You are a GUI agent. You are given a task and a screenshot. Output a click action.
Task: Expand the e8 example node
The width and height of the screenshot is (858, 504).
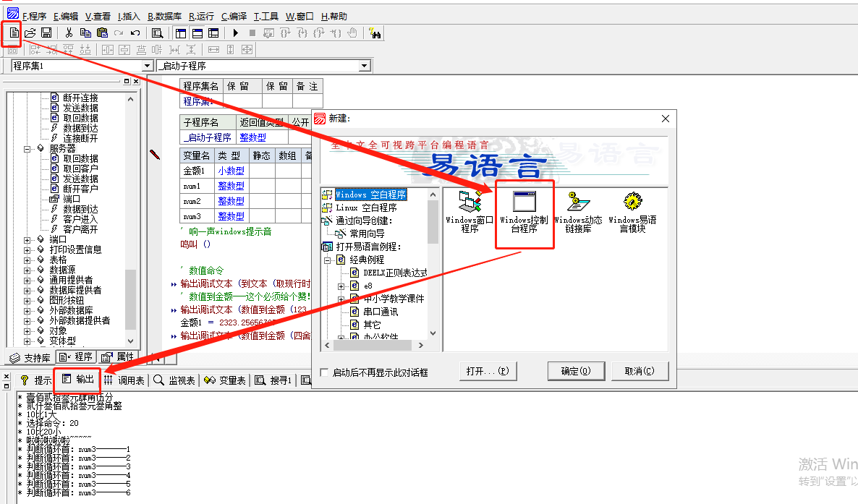click(341, 286)
